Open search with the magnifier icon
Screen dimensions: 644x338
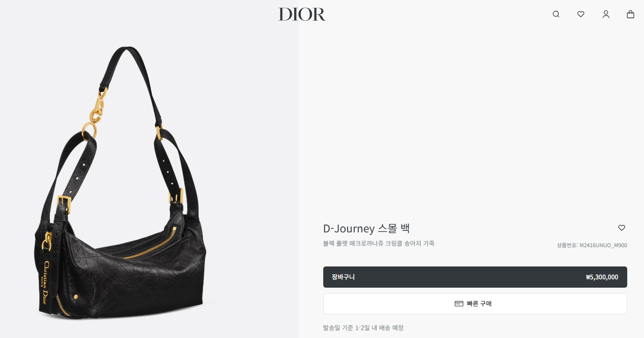click(x=556, y=14)
